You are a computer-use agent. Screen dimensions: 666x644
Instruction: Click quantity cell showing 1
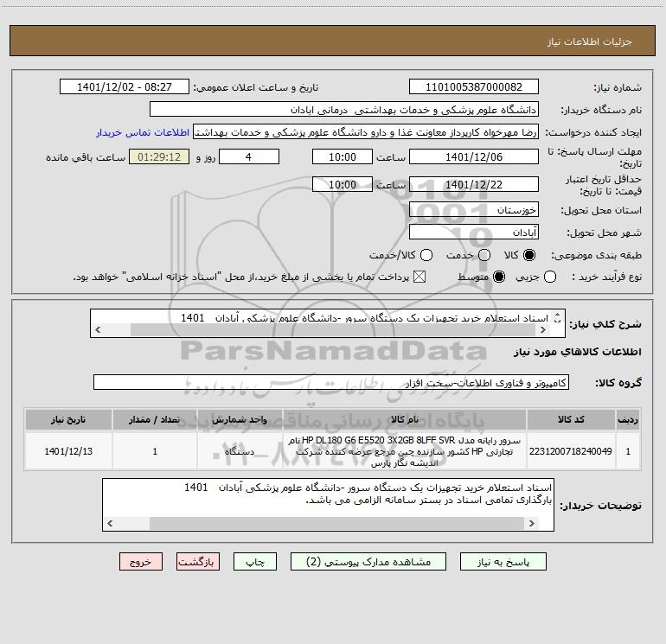coord(155,451)
